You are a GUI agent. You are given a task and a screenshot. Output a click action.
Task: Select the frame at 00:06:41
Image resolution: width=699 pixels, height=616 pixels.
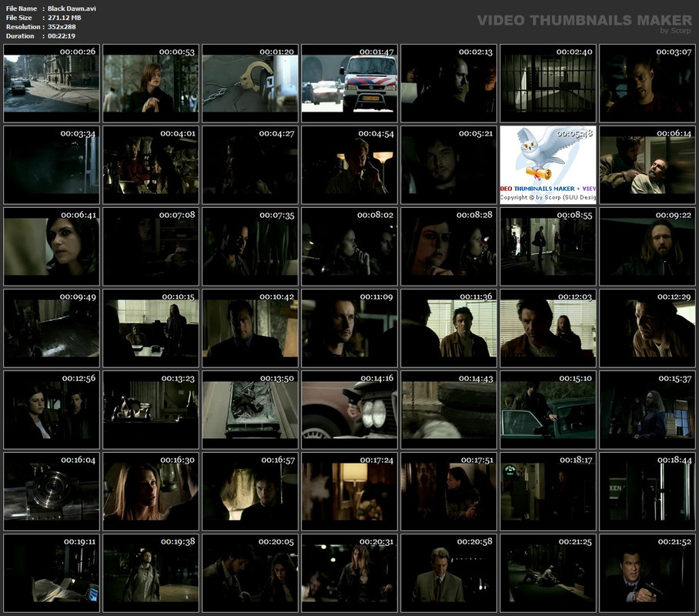coord(52,246)
